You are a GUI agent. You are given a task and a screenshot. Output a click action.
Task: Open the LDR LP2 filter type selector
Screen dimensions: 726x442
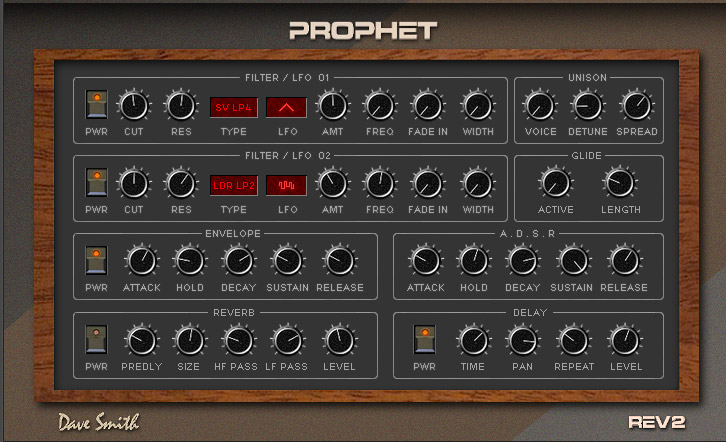[234, 186]
